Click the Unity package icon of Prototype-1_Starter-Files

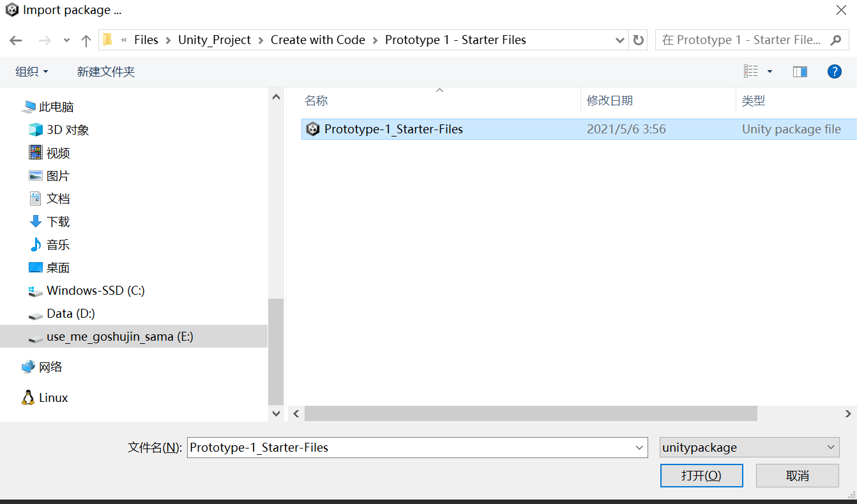click(313, 129)
